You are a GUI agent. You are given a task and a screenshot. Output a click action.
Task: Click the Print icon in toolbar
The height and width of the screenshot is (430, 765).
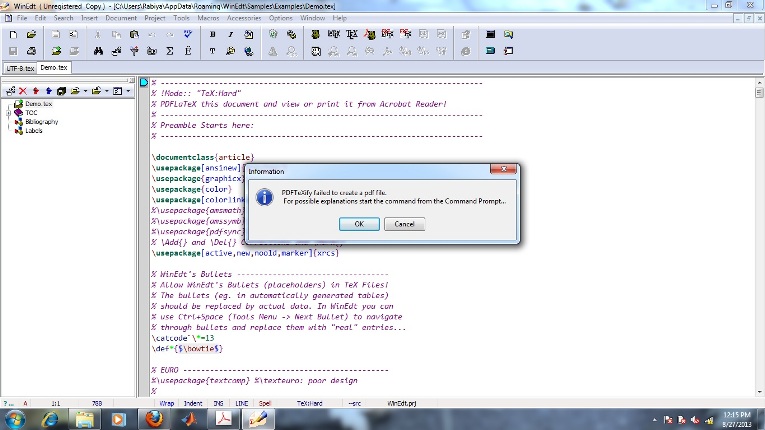click(x=31, y=51)
